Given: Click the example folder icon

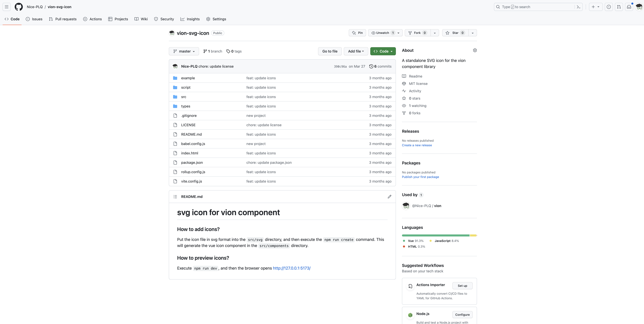Looking at the screenshot, I should tap(175, 78).
